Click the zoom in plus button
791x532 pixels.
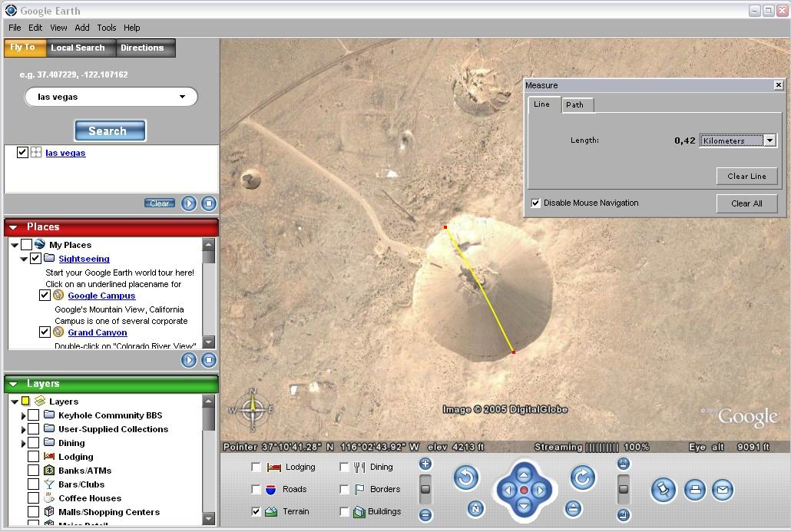coord(425,464)
